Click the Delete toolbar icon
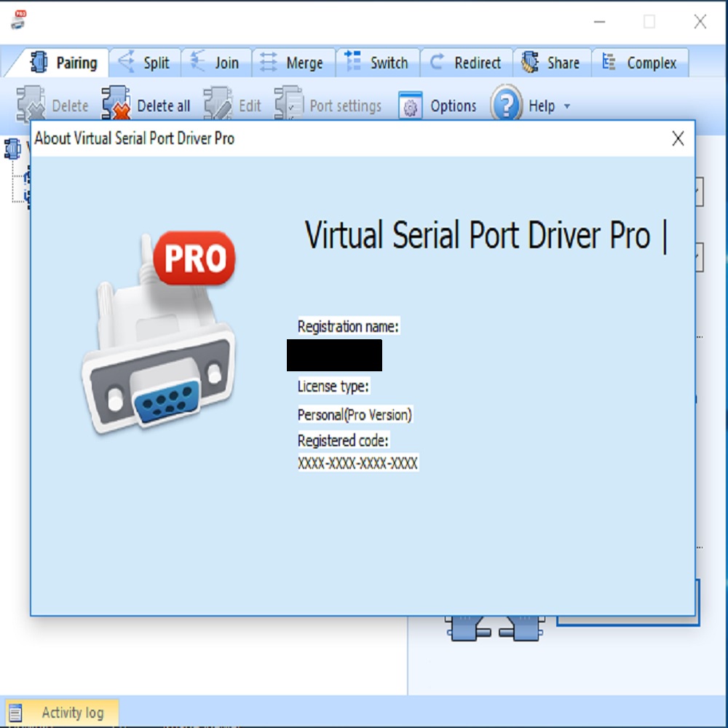Screen dimensions: 728x728 pyautogui.click(x=31, y=103)
